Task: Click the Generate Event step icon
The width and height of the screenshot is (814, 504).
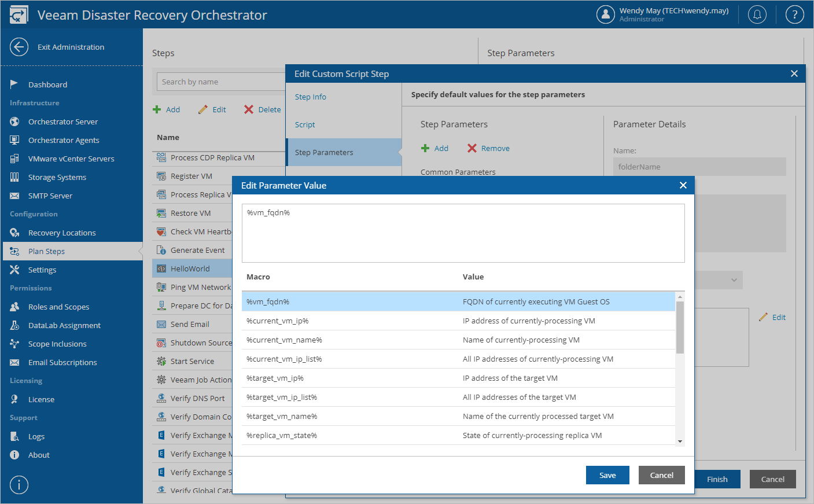Action: 161,250
